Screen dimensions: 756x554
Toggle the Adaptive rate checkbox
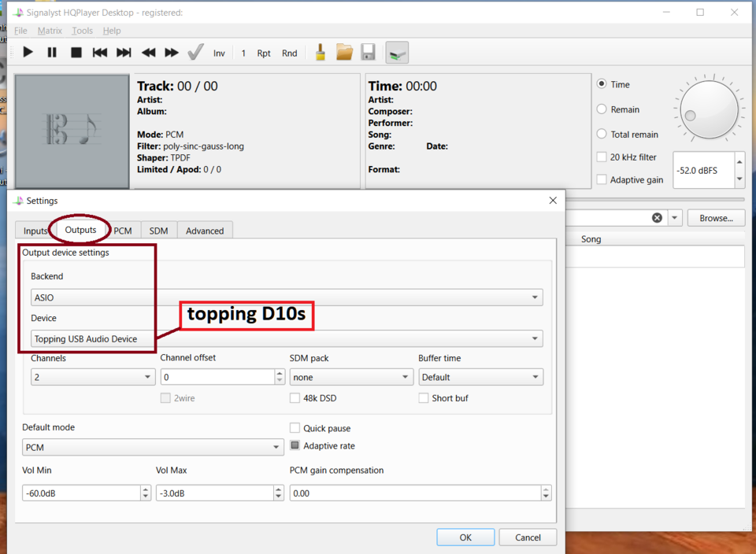(295, 445)
